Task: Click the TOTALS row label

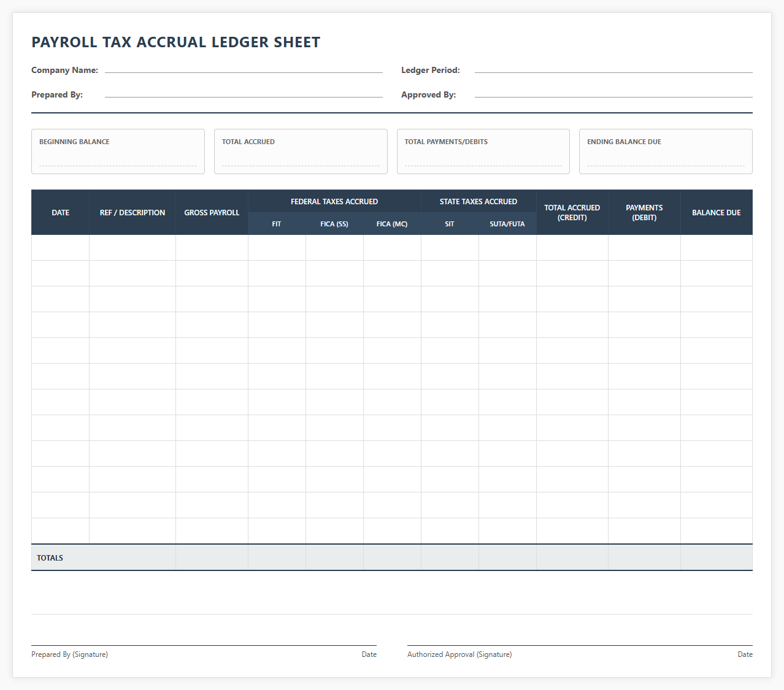Action: pyautogui.click(x=50, y=558)
